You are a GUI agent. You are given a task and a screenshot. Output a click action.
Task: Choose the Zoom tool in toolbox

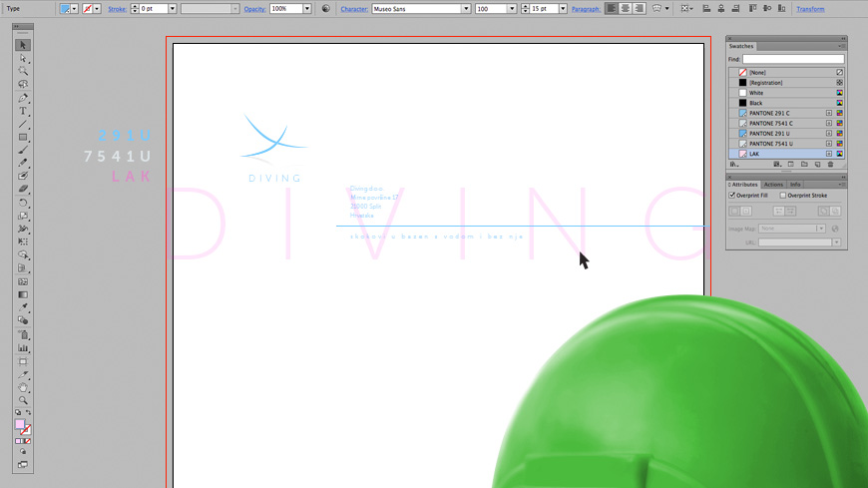click(23, 399)
